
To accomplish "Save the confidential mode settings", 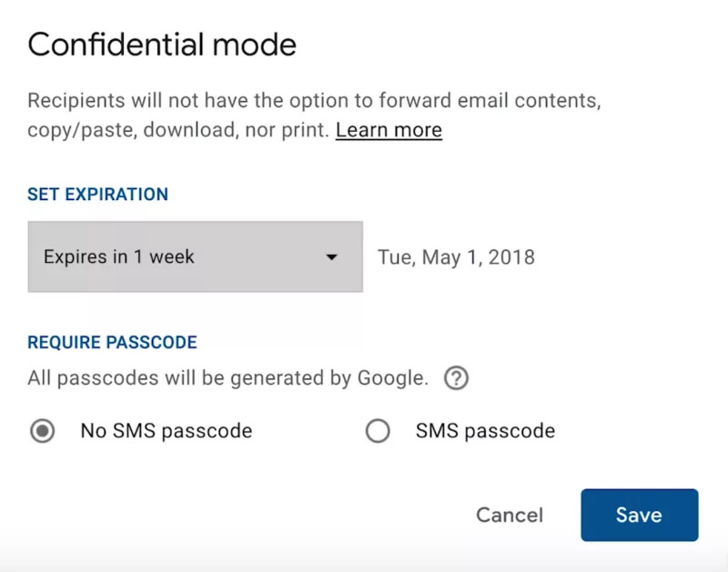I will point(639,515).
